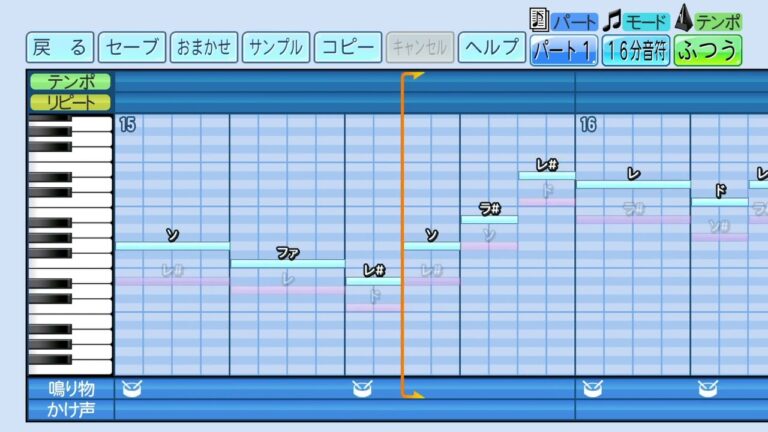Click the drum icon just left of the playhead
This screenshot has width=768, height=432.
[361, 388]
